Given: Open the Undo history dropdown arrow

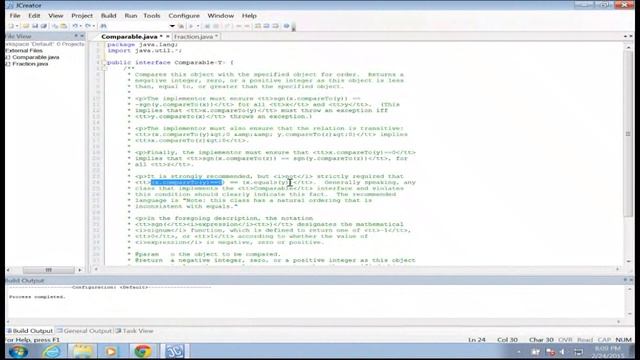Looking at the screenshot, I should (x=81, y=26).
